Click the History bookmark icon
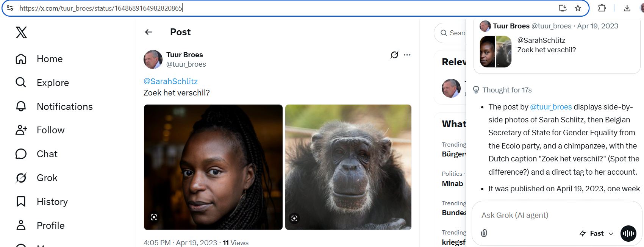The height and width of the screenshot is (247, 644). pyautogui.click(x=21, y=202)
